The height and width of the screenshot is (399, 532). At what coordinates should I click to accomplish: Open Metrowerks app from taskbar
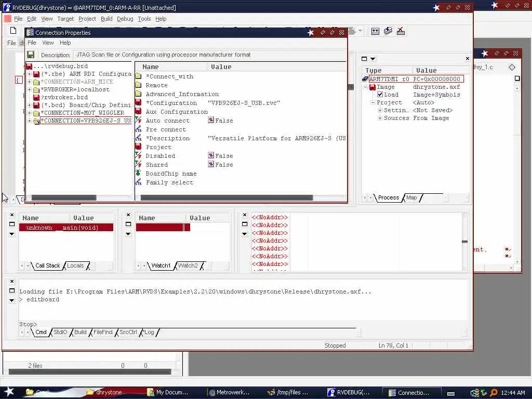pos(229,392)
